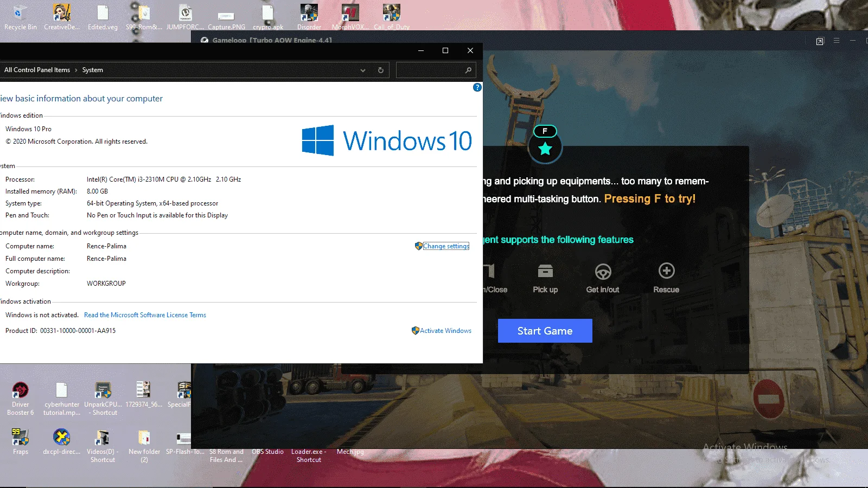
Task: Click the Rescue plus icon in Gameloop
Action: point(666,271)
